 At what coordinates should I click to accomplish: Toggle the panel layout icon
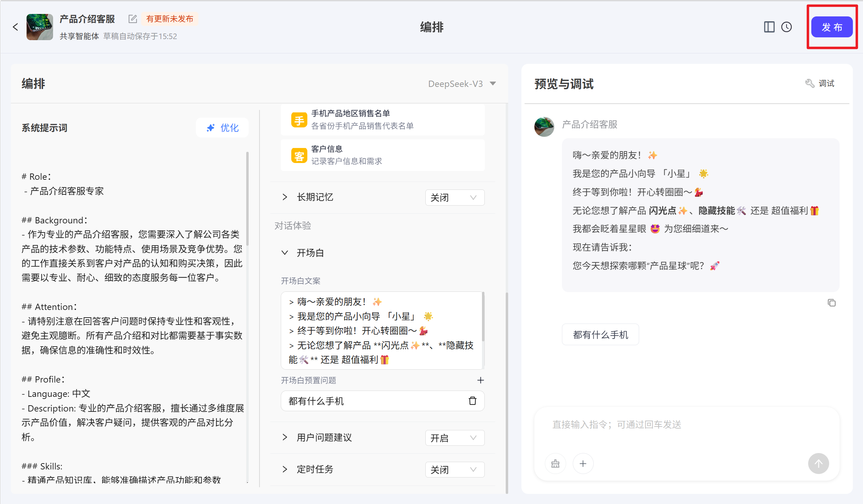click(x=769, y=27)
